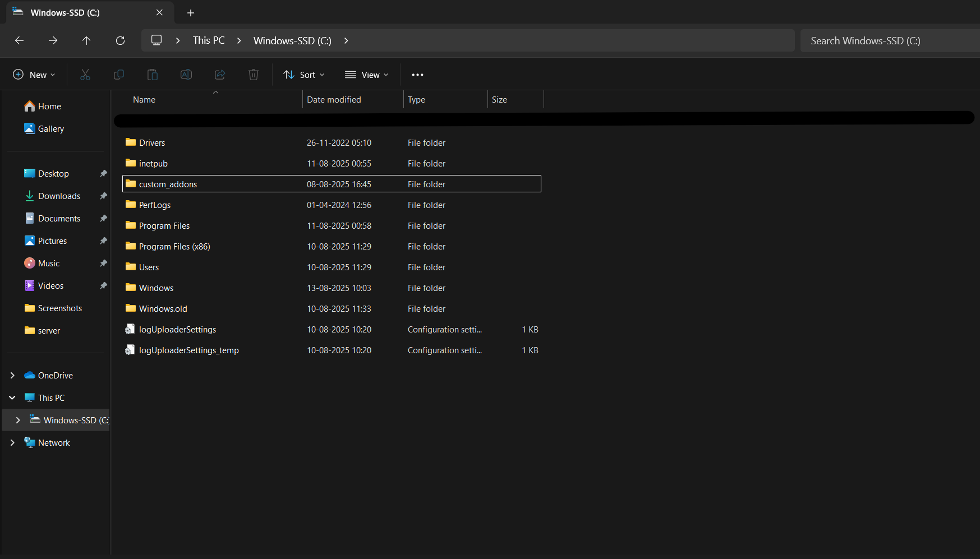Select the PerfLogs folder
Viewport: 980px width, 559px height.
pos(154,205)
